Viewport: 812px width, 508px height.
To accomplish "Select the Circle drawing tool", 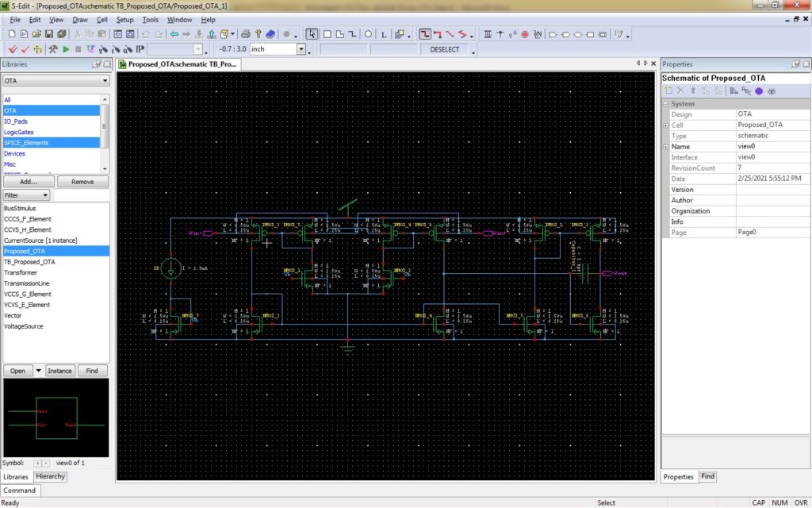I will point(368,33).
